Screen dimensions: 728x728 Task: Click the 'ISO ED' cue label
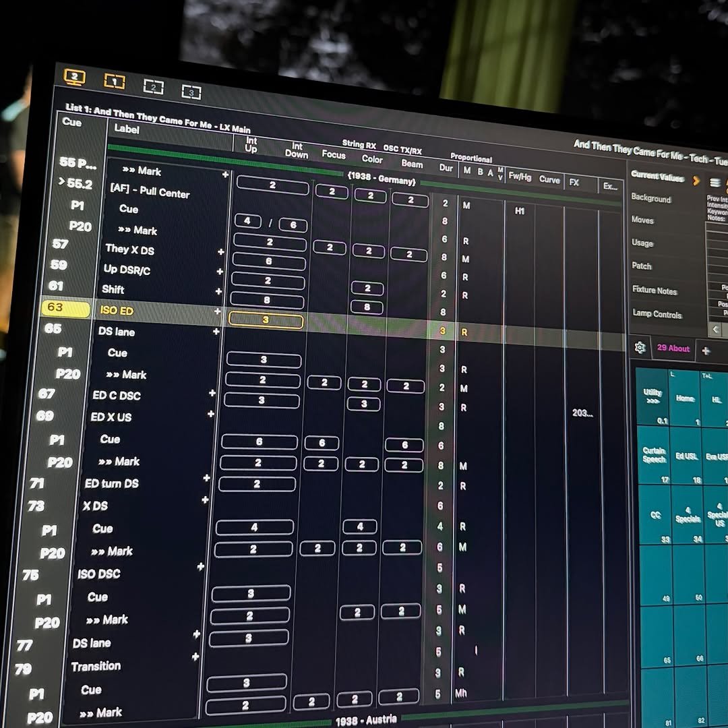point(117,310)
